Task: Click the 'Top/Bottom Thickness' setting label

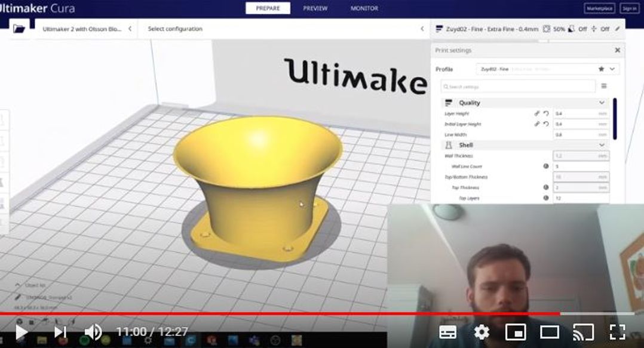Action: (466, 177)
